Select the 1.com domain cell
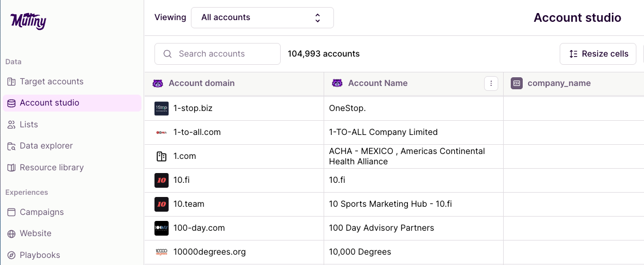The height and width of the screenshot is (265, 644). pos(234,156)
